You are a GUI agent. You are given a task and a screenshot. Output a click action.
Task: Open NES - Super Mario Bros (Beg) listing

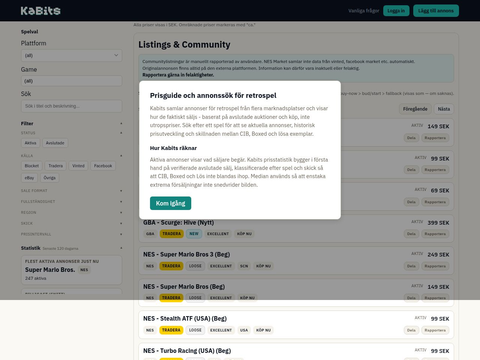click(x=184, y=287)
